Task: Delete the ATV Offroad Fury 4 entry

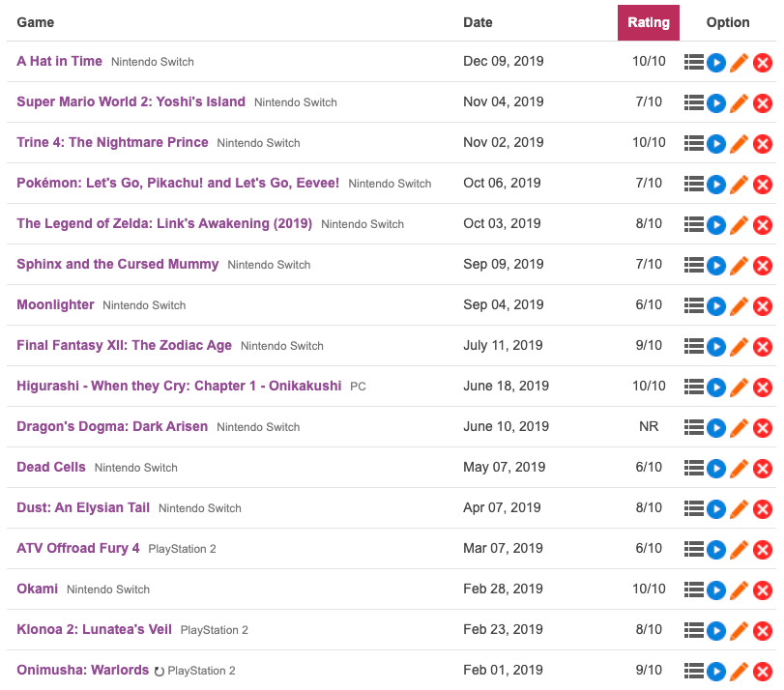Action: [x=762, y=550]
